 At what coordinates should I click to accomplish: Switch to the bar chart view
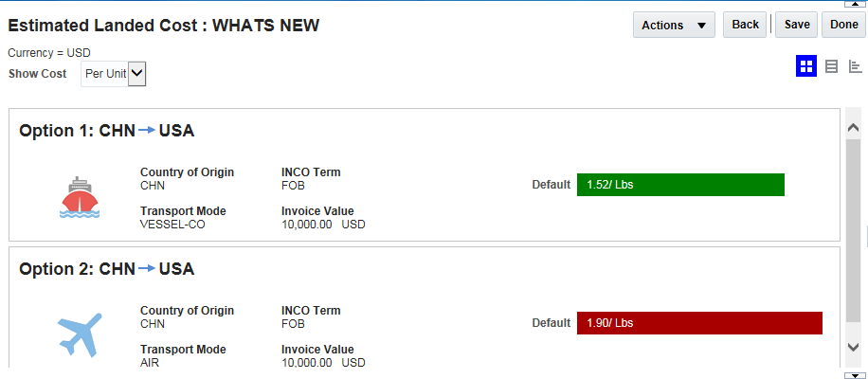coord(855,66)
